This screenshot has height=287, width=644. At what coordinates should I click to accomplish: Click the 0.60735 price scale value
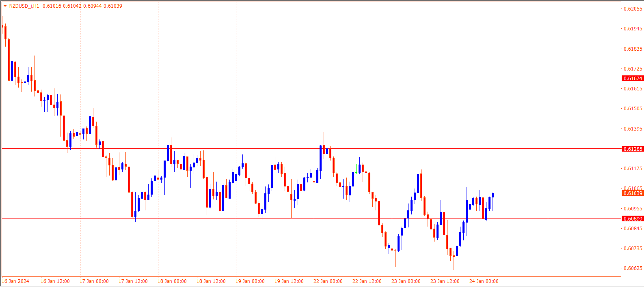633,248
